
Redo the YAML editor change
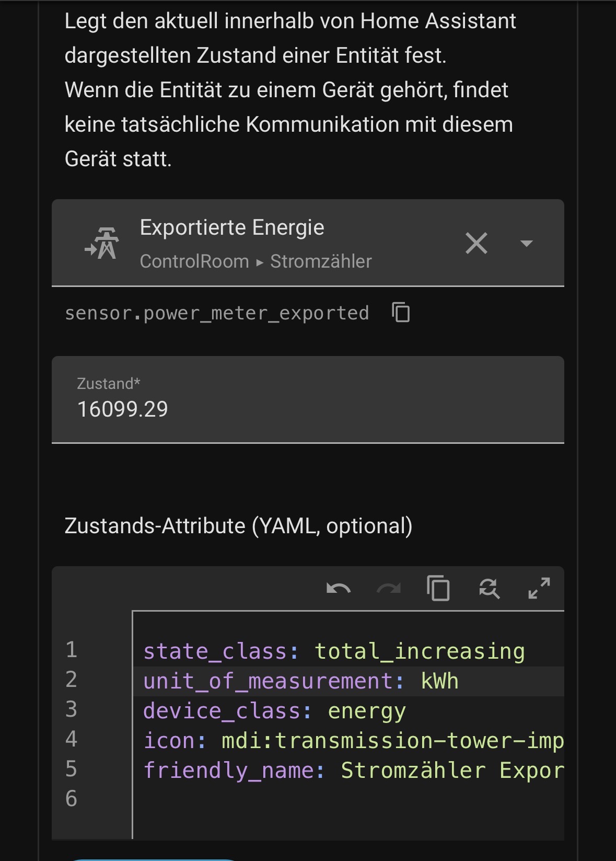pos(389,589)
